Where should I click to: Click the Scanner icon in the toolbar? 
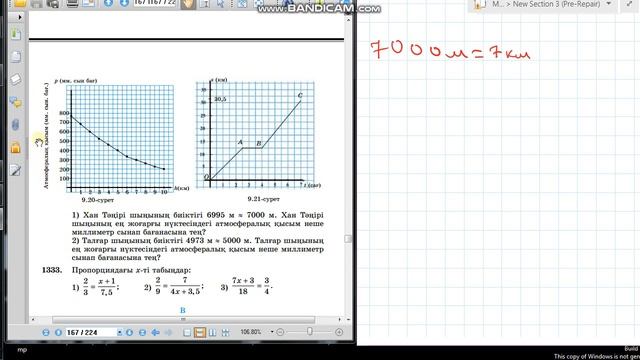point(72,4)
